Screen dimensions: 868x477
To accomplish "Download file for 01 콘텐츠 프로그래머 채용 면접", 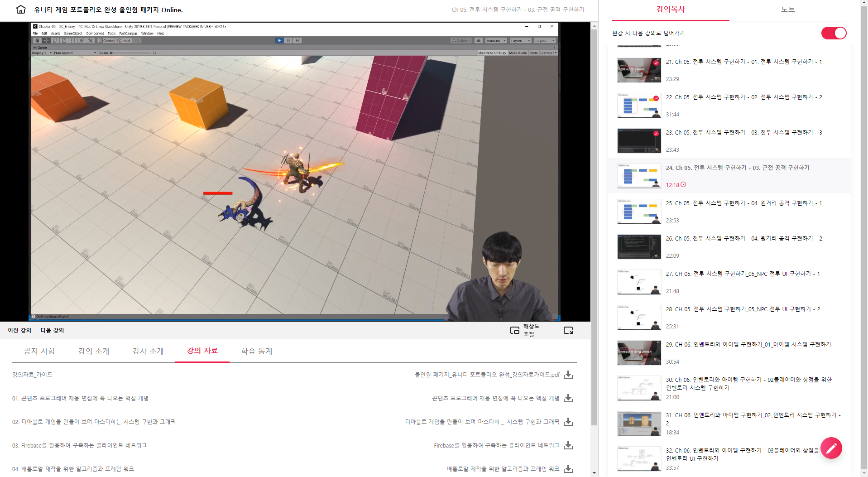I will pyautogui.click(x=568, y=398).
